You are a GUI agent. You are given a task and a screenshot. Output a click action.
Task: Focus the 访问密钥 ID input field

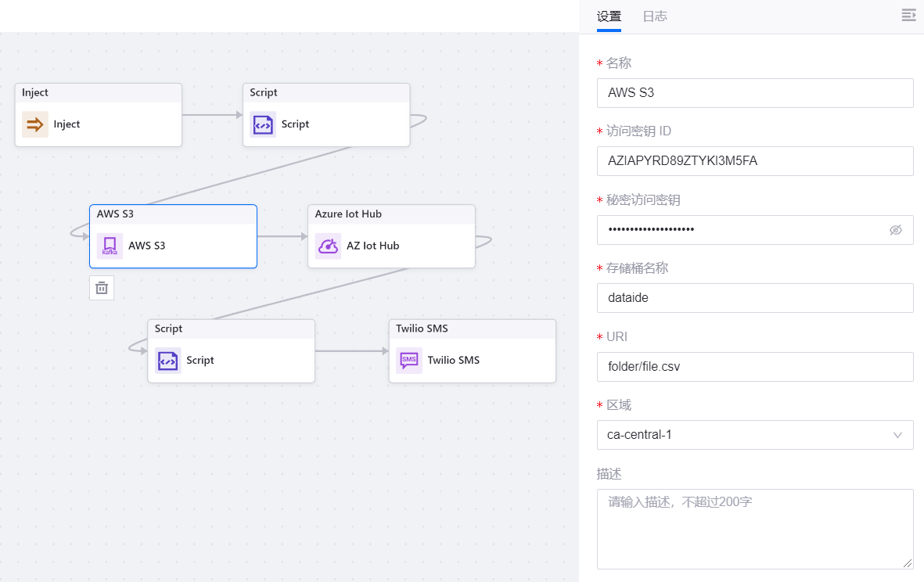pyautogui.click(x=754, y=161)
